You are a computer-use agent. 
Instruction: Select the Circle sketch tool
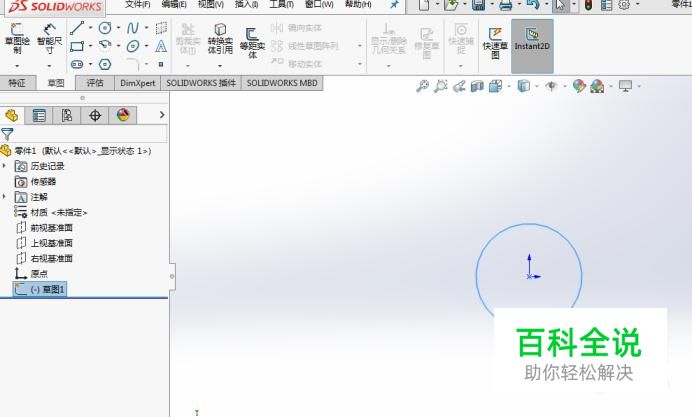[x=105, y=28]
